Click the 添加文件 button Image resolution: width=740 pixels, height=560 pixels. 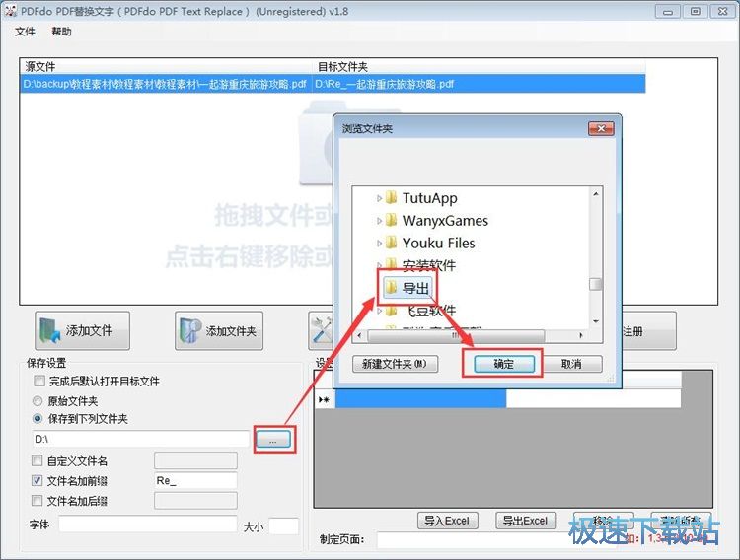[x=82, y=330]
